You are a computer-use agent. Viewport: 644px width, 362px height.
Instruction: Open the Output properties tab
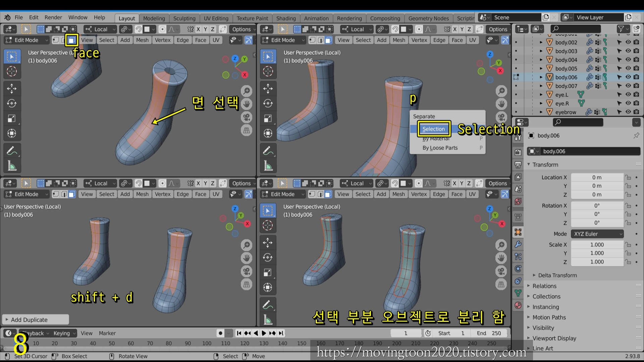click(x=518, y=165)
